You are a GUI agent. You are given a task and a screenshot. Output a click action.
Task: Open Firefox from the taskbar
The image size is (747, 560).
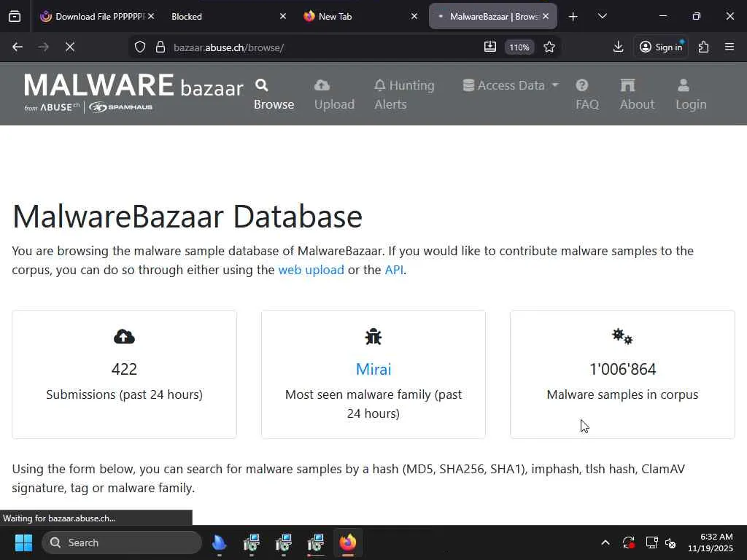[x=348, y=542]
